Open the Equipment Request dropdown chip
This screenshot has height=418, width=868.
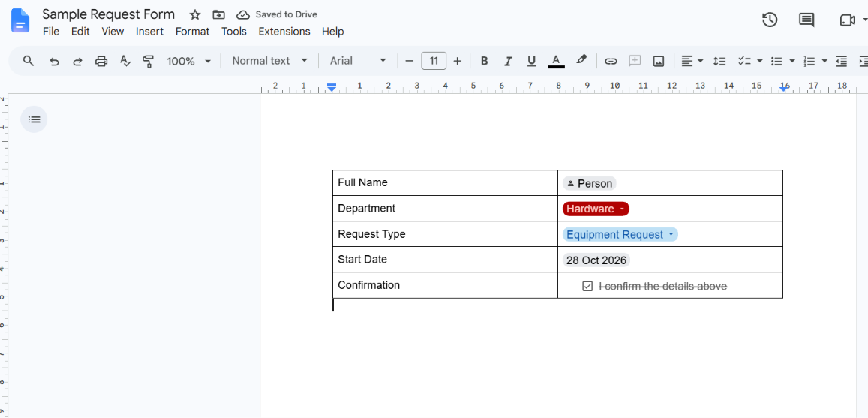[620, 235]
